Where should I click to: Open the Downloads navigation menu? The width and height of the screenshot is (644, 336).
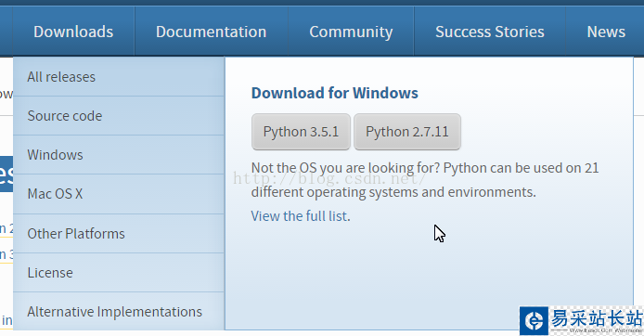(x=73, y=32)
